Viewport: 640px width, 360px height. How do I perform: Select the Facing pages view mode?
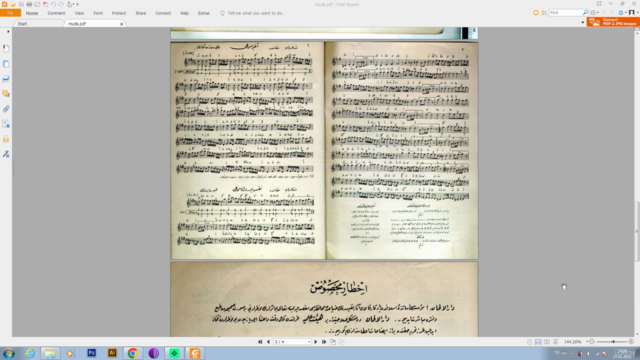click(x=547, y=342)
